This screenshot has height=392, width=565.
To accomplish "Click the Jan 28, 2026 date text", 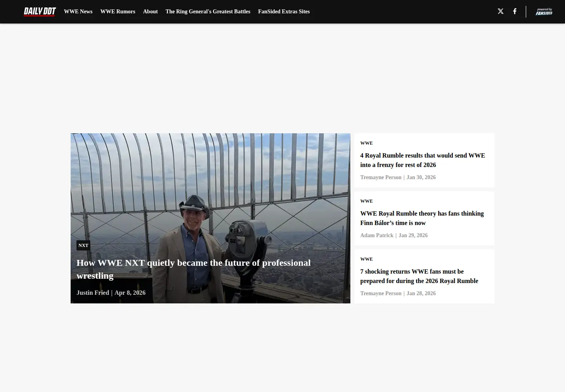I will (421, 294).
